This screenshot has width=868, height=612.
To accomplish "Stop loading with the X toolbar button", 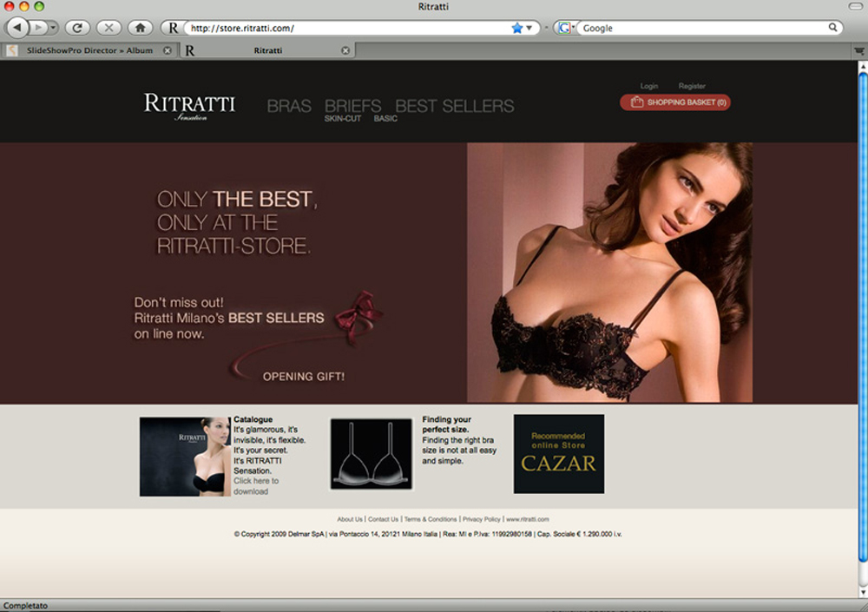I will coord(109,27).
